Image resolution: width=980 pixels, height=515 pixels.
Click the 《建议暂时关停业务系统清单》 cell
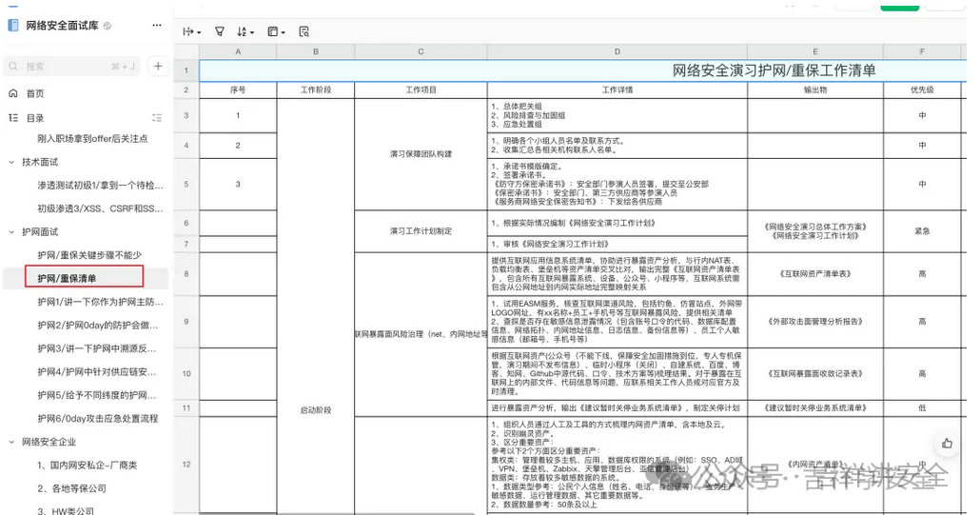coord(815,407)
